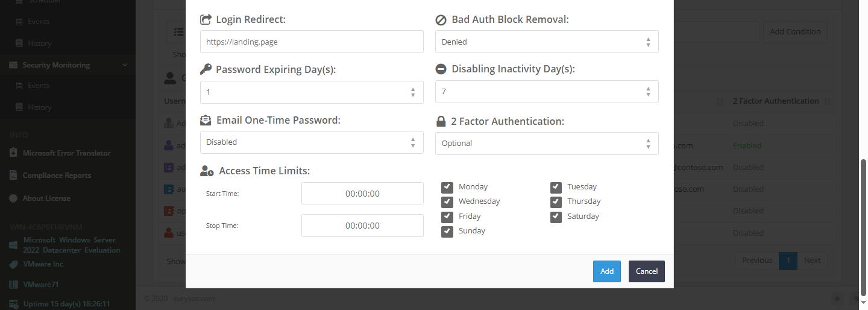The width and height of the screenshot is (868, 310).
Task: Open the 2 Factor Authentication dropdown
Action: click(547, 144)
